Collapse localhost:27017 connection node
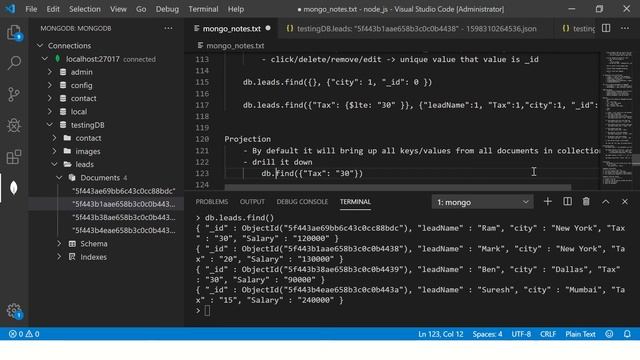This screenshot has height=360, width=640. coord(45,59)
